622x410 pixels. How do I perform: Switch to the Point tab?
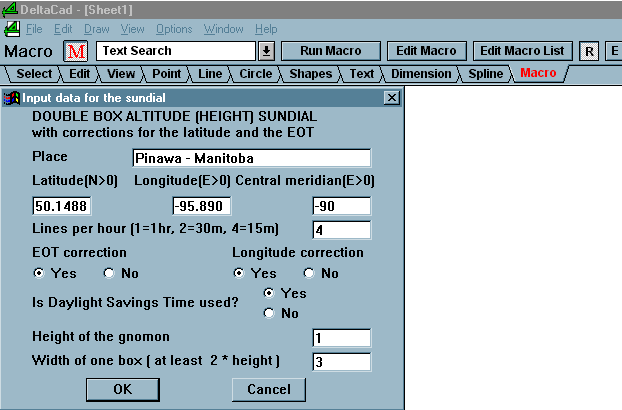167,74
